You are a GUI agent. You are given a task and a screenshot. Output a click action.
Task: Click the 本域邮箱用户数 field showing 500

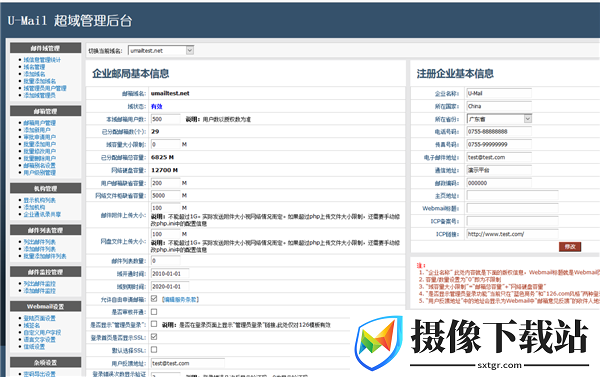[x=165, y=119]
